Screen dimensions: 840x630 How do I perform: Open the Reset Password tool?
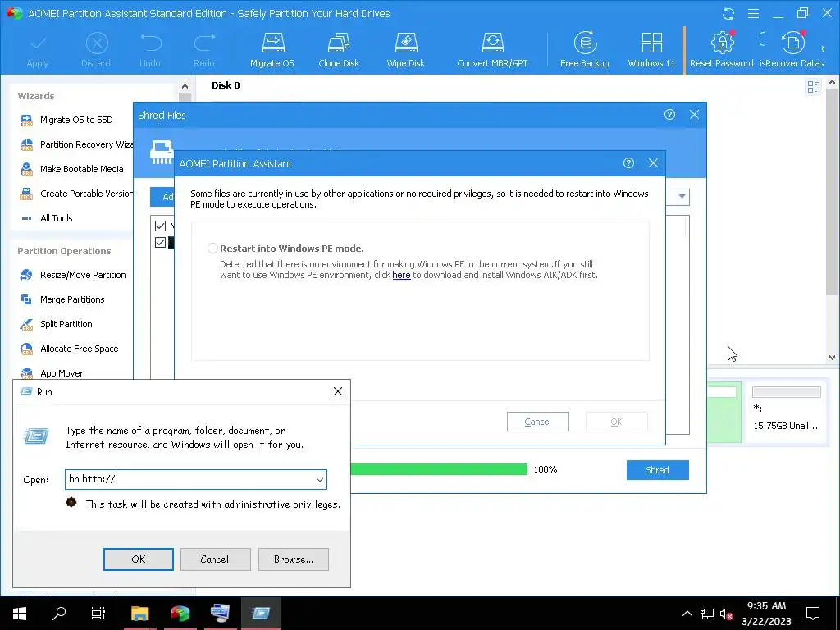(x=722, y=50)
